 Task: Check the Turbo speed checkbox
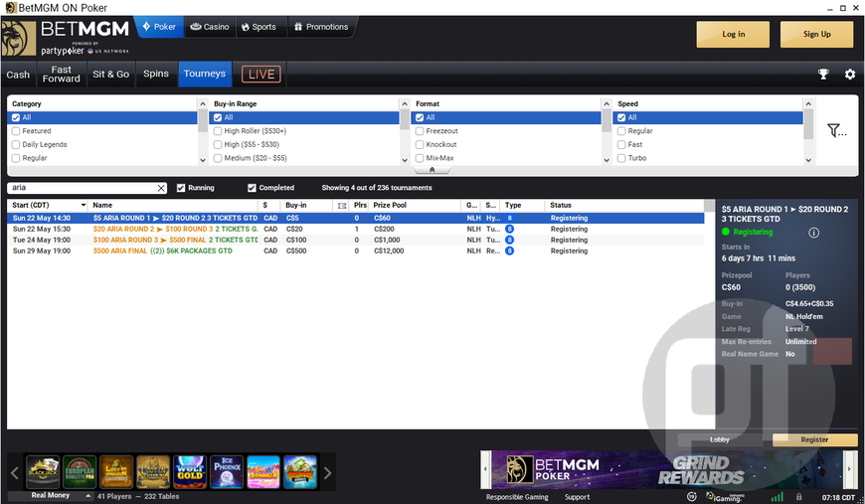(621, 158)
